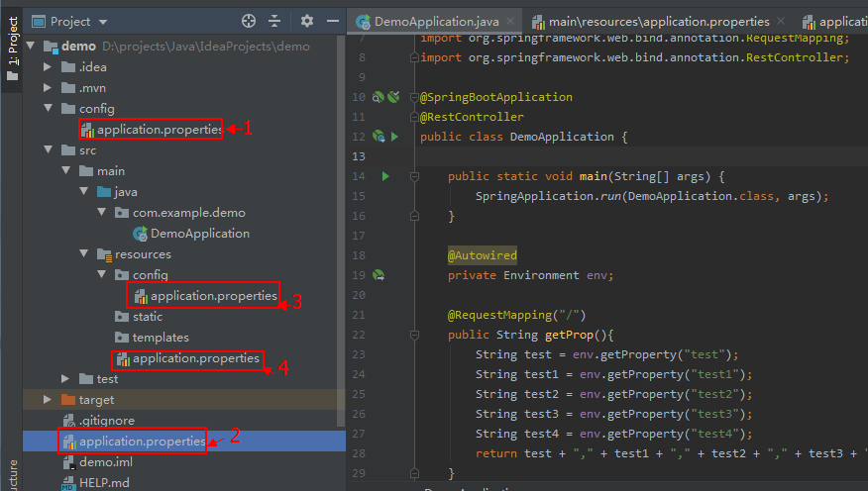
Task: Close the DemoApplication.java tab
Action: pos(510,21)
